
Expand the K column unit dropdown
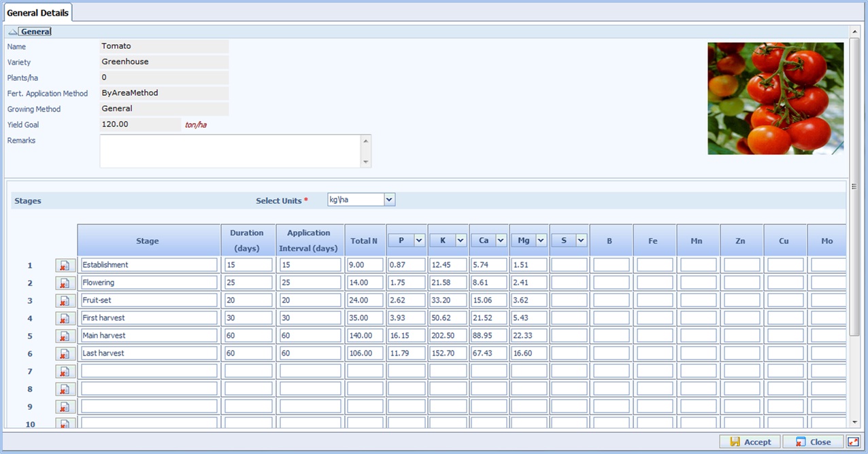(x=461, y=240)
